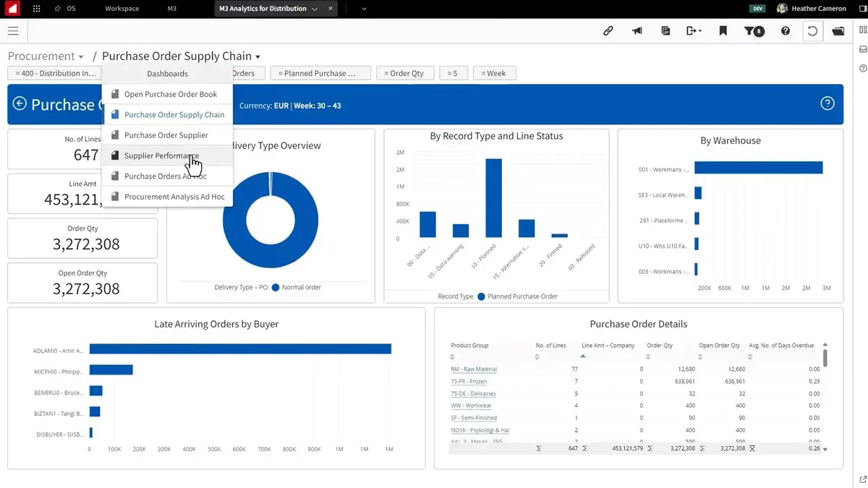
Task: Select Open Purchase Order Book dashboard
Action: pyautogui.click(x=167, y=94)
